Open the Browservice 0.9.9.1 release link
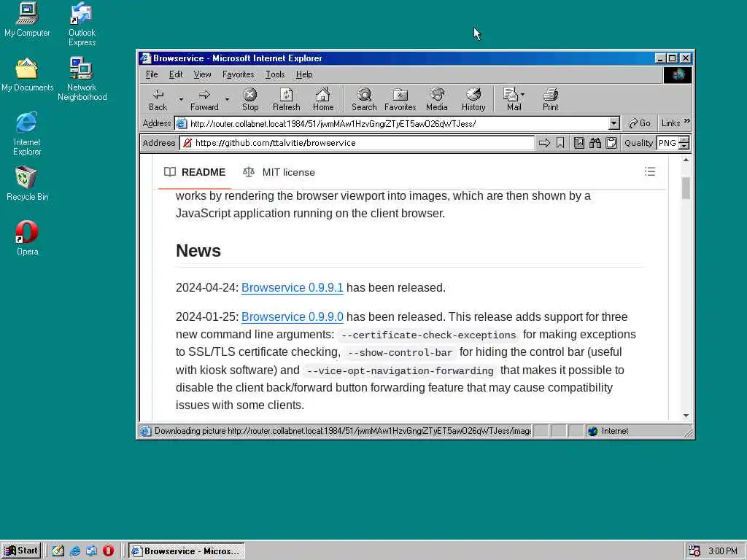747x560 pixels. 292,287
